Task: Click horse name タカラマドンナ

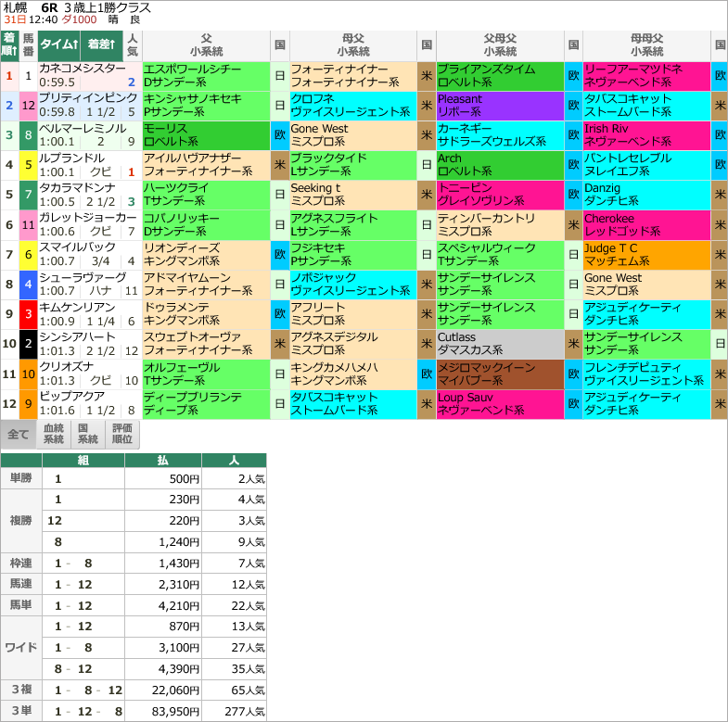Action: coord(77,188)
